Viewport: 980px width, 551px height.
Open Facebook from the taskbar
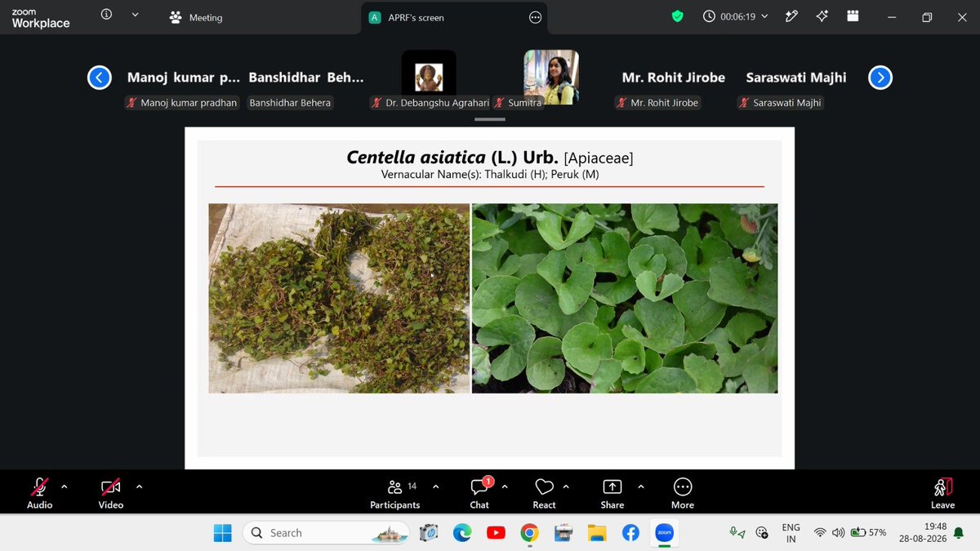[630, 533]
